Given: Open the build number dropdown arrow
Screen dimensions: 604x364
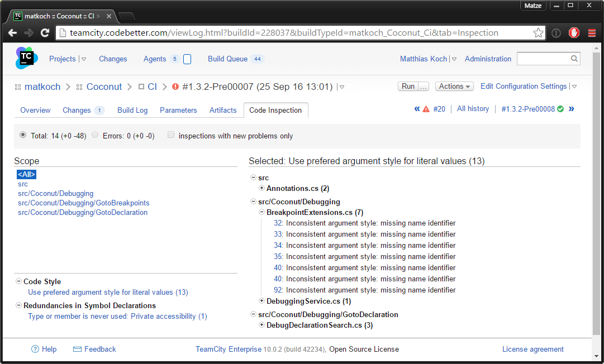Looking at the screenshot, I should pos(342,87).
